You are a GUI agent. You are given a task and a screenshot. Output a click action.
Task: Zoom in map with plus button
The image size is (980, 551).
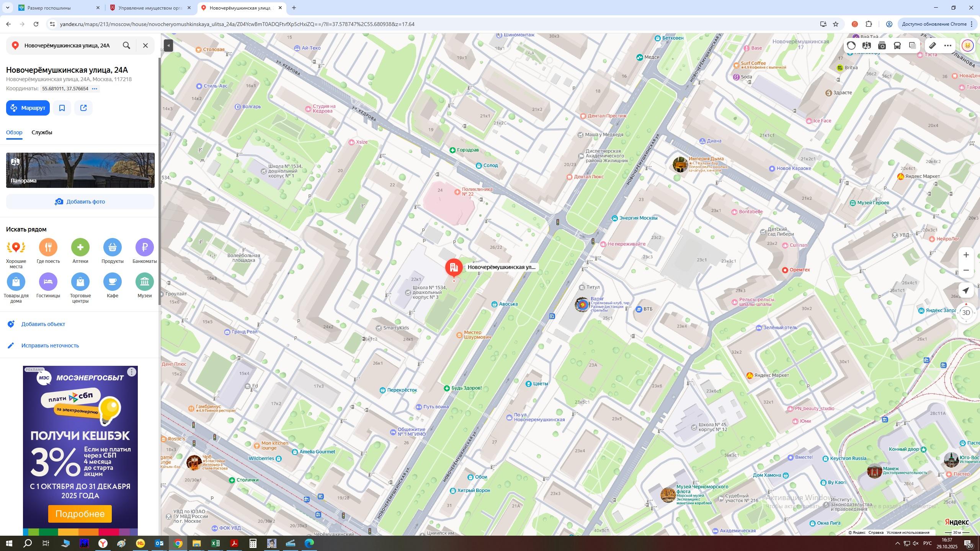pyautogui.click(x=966, y=255)
